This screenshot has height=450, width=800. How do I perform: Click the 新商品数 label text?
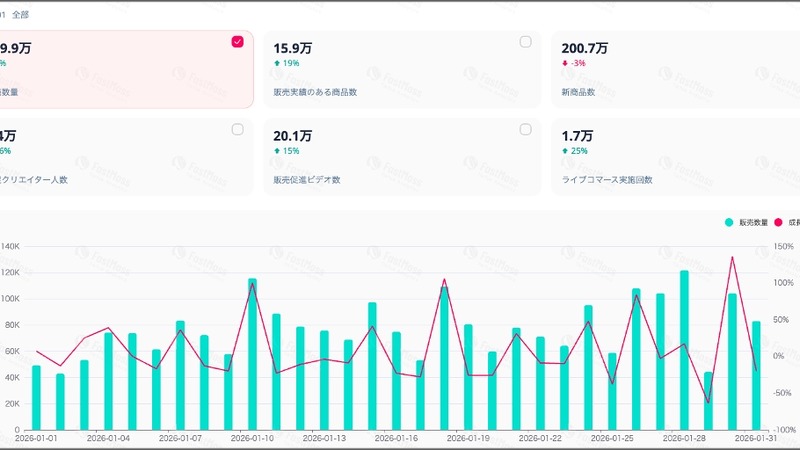(x=578, y=92)
